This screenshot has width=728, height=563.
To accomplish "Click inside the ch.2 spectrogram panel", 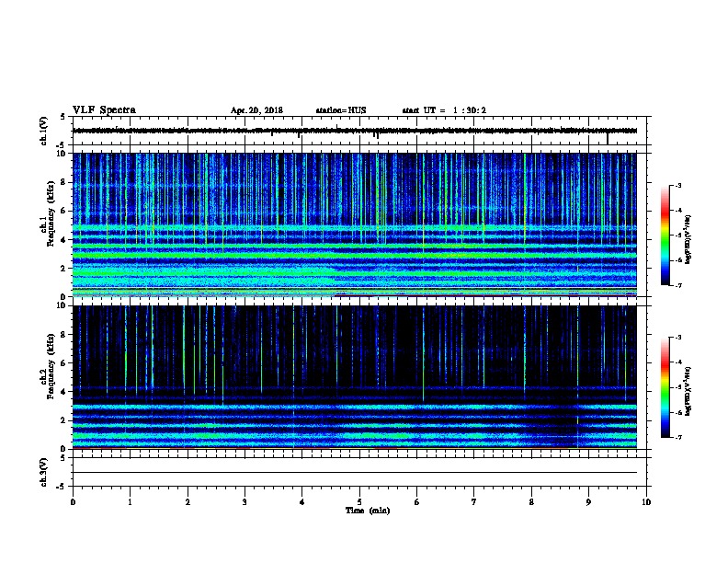I will (x=355, y=377).
